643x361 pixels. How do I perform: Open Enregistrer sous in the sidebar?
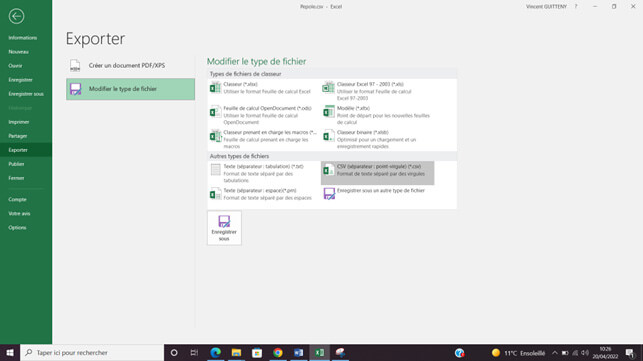tap(26, 94)
